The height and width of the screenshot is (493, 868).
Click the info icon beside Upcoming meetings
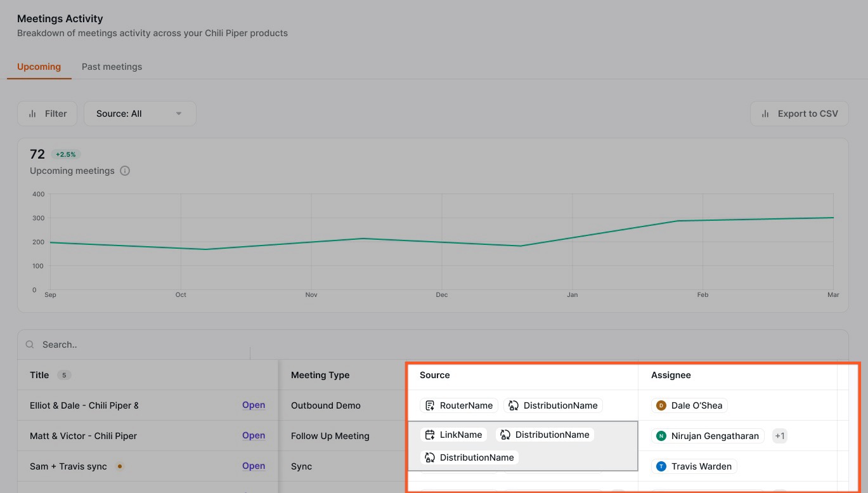pos(125,171)
